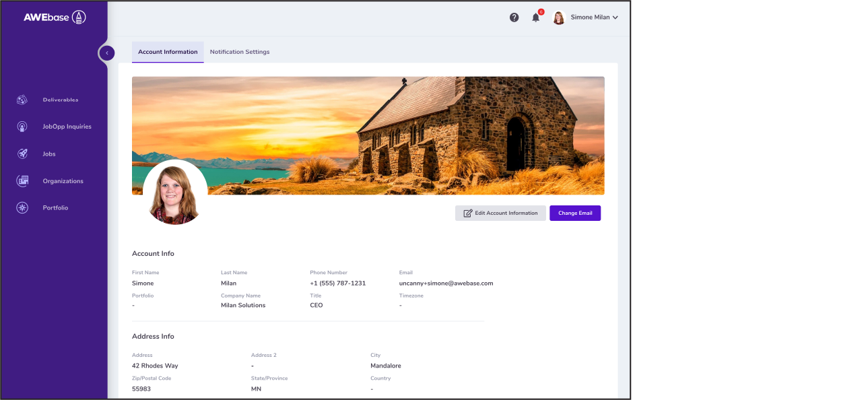The height and width of the screenshot is (400, 868).
Task: Click the Edit Account Information button
Action: tap(500, 213)
